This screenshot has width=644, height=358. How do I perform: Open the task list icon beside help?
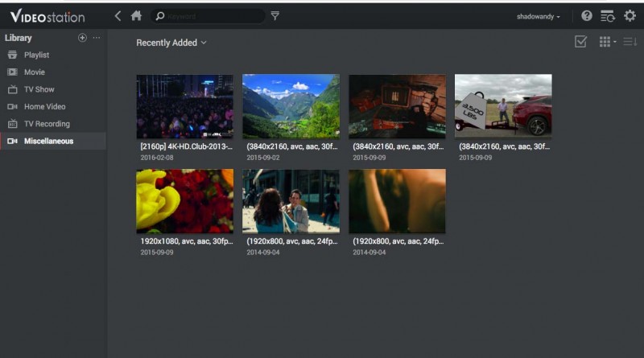click(x=608, y=16)
